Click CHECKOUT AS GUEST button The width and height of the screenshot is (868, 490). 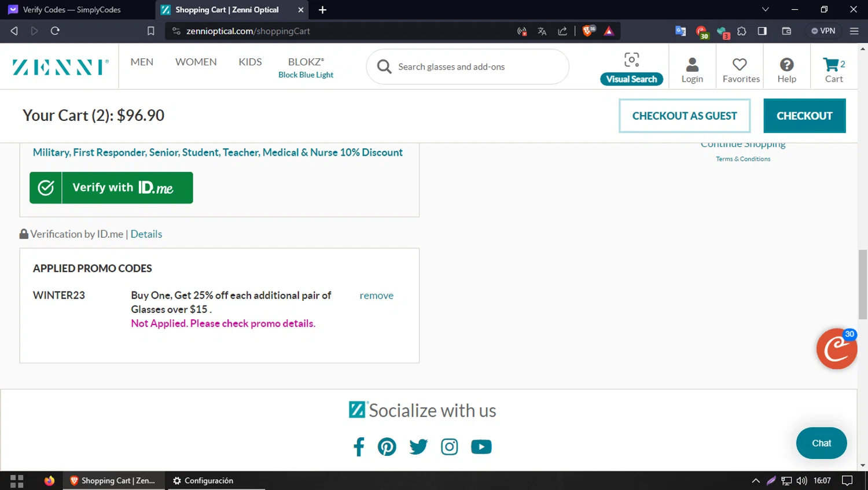[685, 116]
